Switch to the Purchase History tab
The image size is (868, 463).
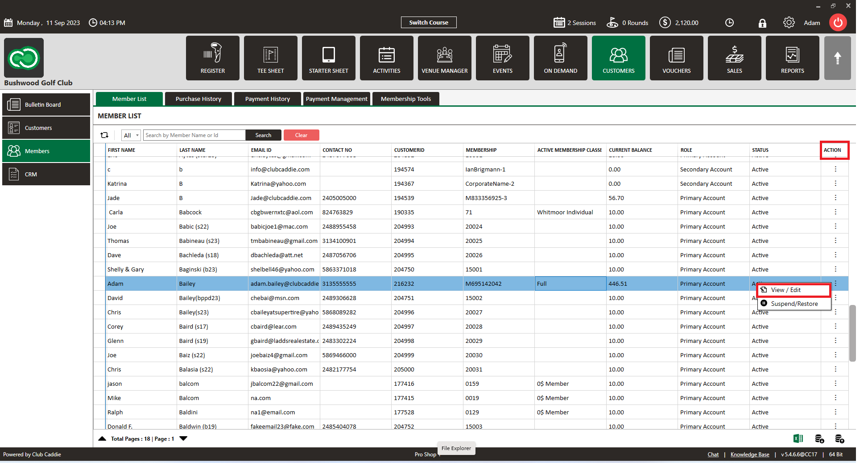198,99
